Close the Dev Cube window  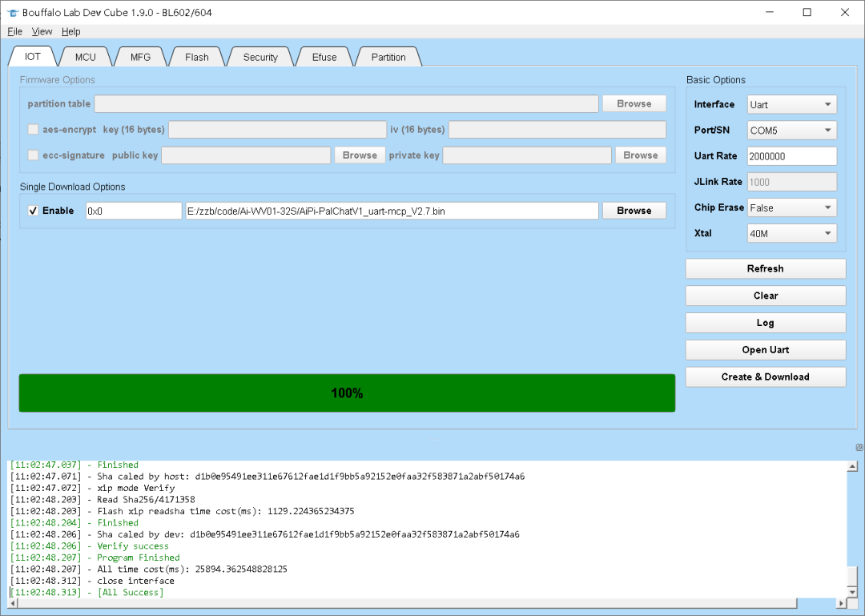coord(845,12)
